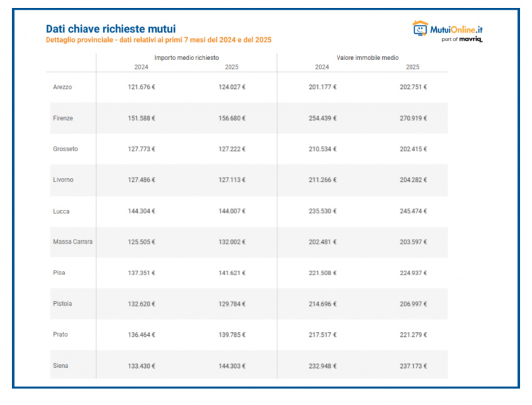Select the Lucca row label
Image resolution: width=532 pixels, height=405 pixels.
[x=61, y=211]
